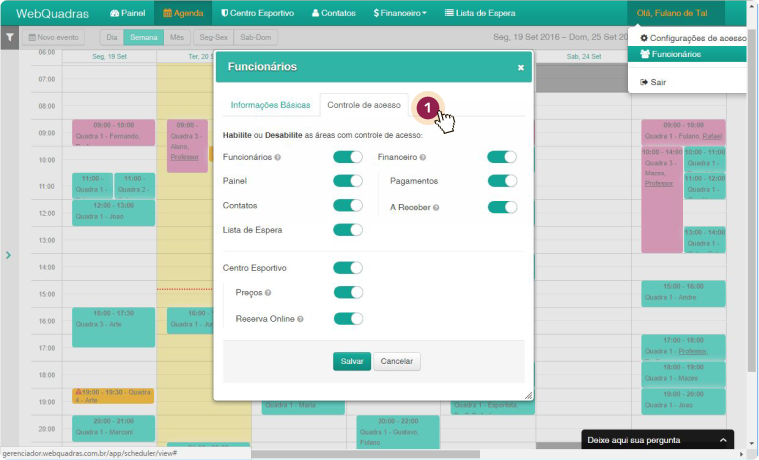The image size is (759, 460).
Task: Turn off Lista de Espera toggle
Action: tap(347, 230)
